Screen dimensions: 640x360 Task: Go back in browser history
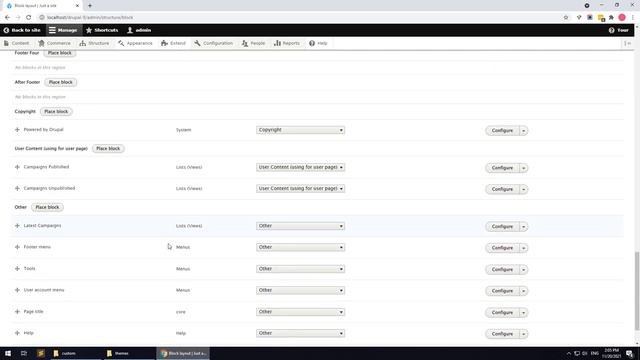pyautogui.click(x=7, y=18)
